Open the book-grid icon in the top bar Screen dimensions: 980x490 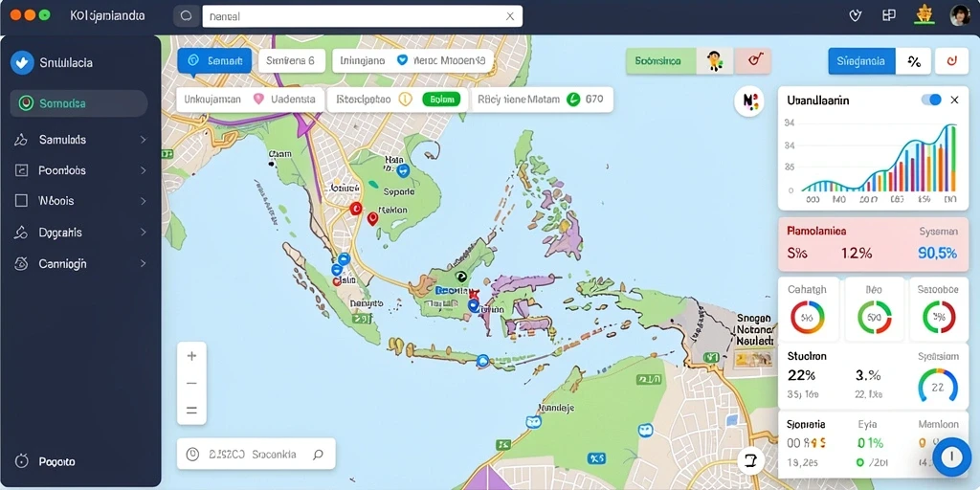point(889,15)
